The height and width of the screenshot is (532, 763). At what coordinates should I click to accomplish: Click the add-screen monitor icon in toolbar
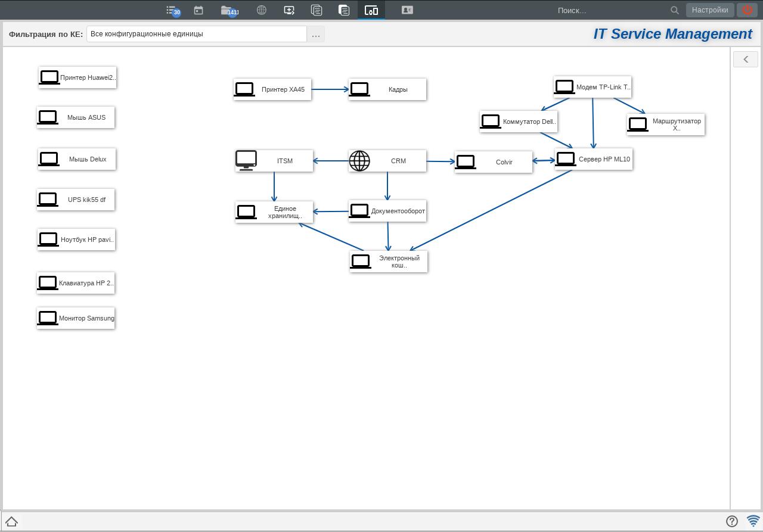tap(289, 10)
